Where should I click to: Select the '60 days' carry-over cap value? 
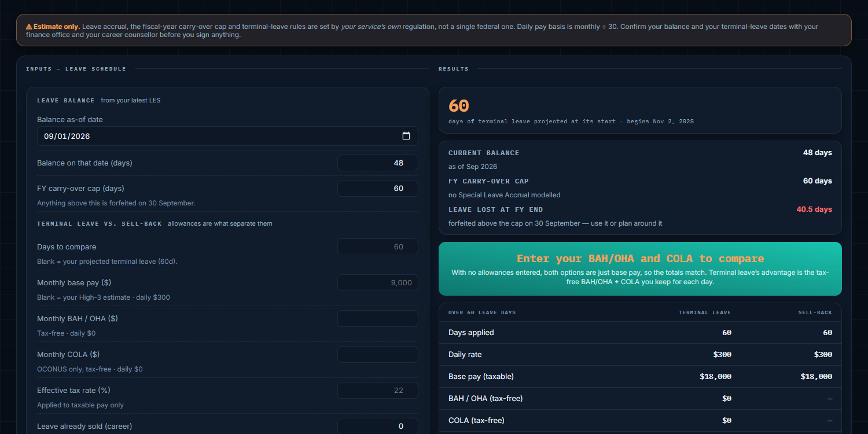coord(818,181)
